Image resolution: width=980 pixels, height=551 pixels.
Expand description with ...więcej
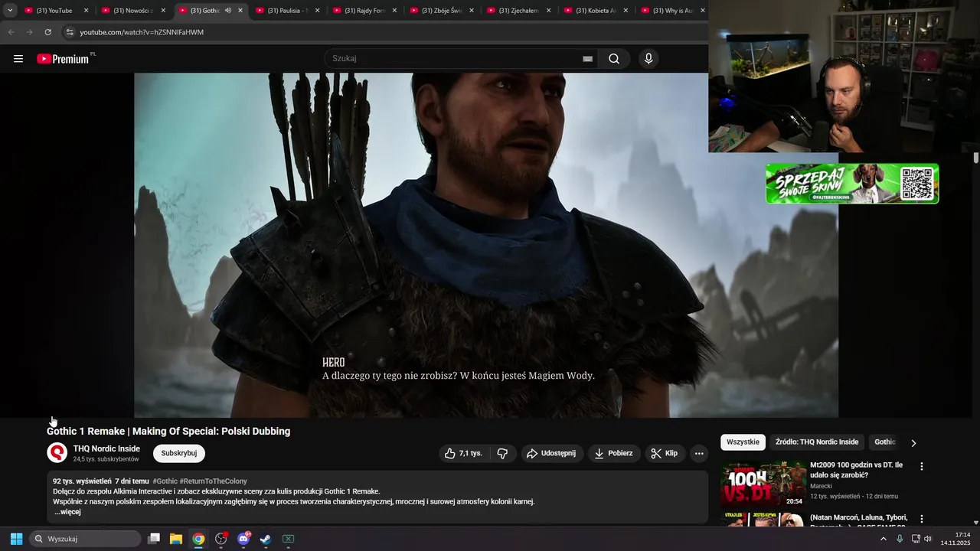[x=67, y=512]
